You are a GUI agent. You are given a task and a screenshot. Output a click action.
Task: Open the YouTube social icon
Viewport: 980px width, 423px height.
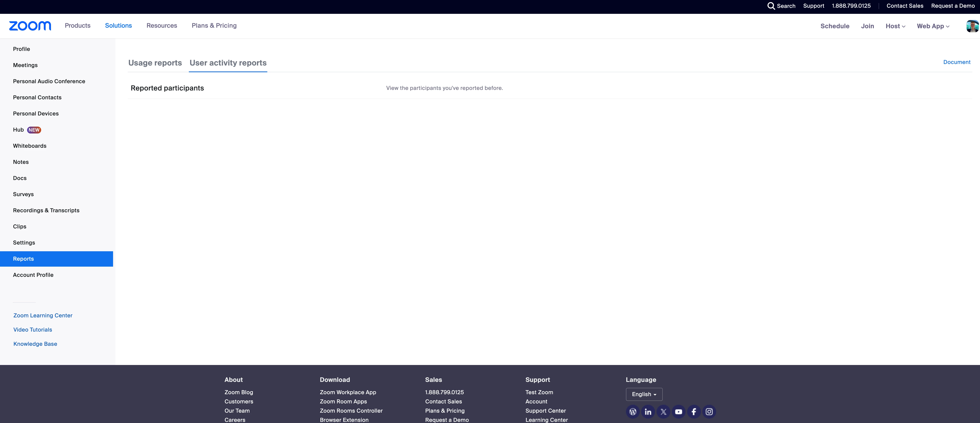coord(679,412)
